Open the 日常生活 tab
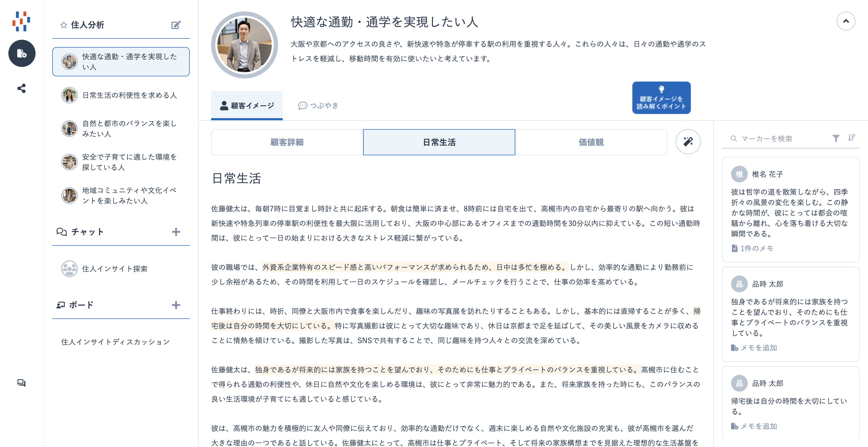 click(x=439, y=142)
